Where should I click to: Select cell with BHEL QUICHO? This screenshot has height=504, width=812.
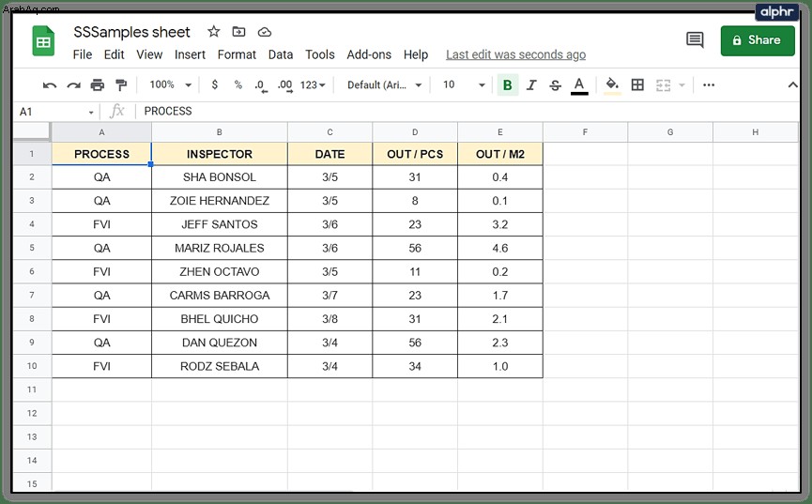(x=220, y=319)
